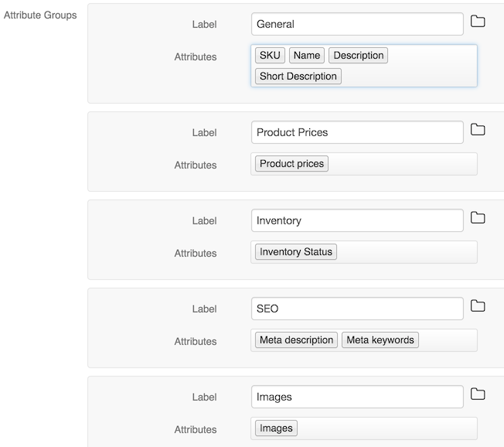Select the Product prices attribute tag
Image resolution: width=504 pixels, height=447 pixels.
[x=291, y=164]
